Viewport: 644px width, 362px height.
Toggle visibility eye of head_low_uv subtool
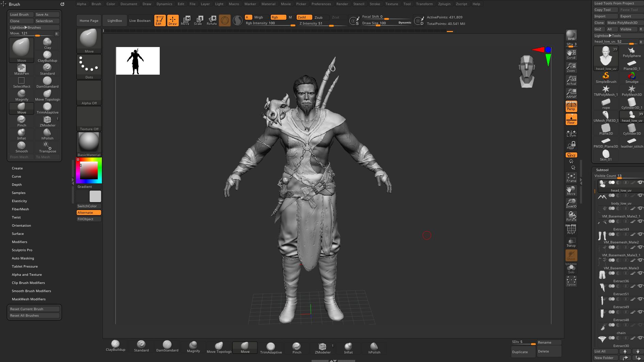tap(640, 183)
